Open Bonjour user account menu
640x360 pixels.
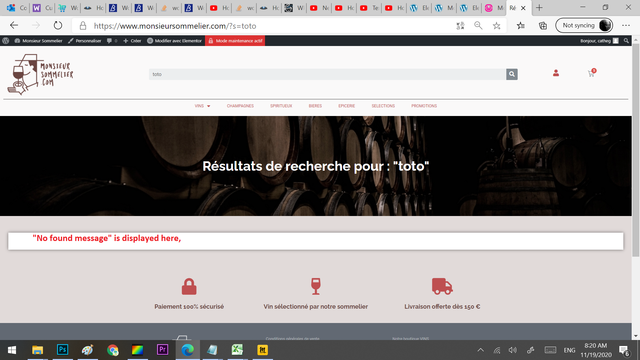pos(599,41)
